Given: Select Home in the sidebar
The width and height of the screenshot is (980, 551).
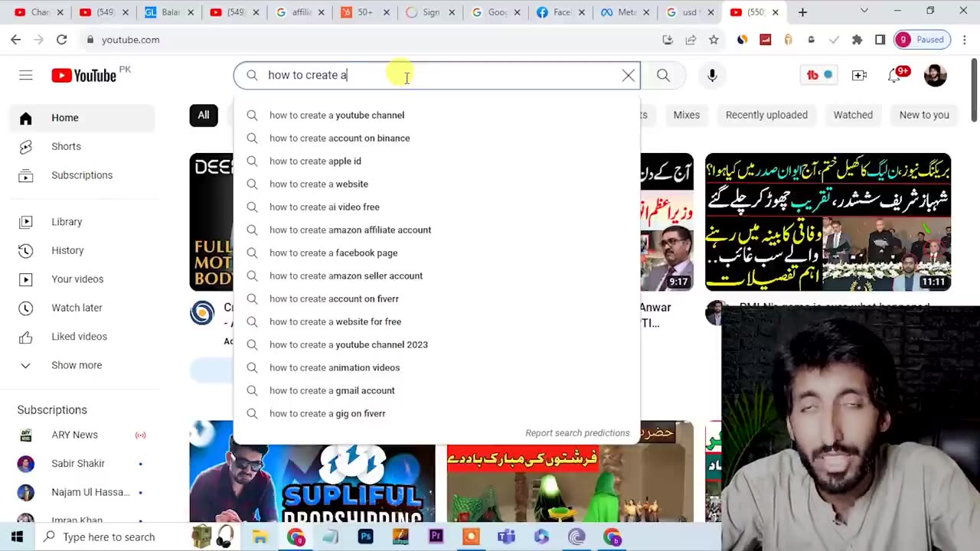Looking at the screenshot, I should [x=82, y=118].
